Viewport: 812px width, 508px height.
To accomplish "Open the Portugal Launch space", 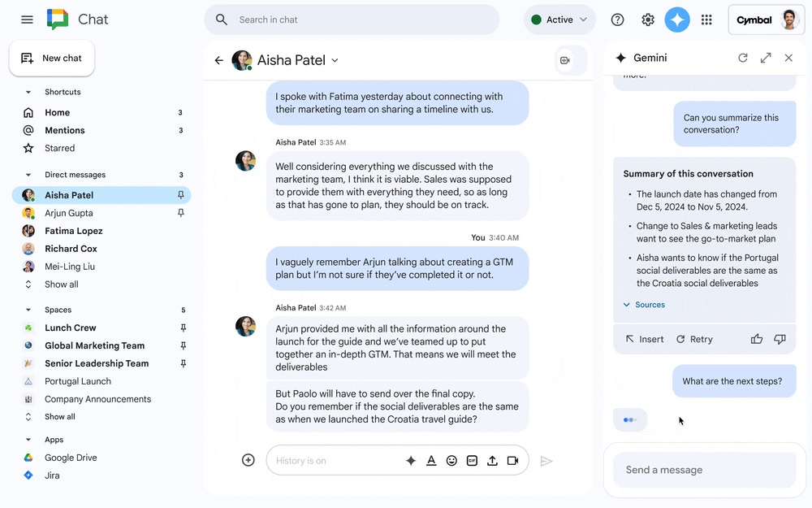I will point(77,381).
